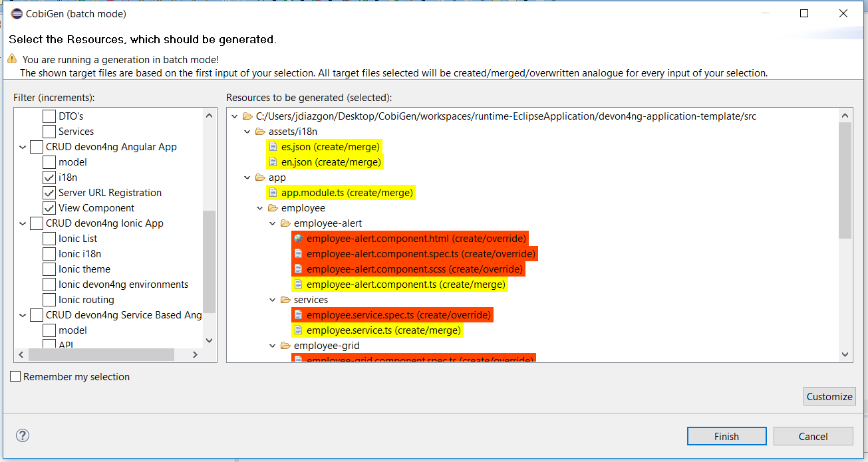Collapse the CRUD devon4ng Angular App group
Viewport: 868px width, 462px height.
[x=22, y=146]
